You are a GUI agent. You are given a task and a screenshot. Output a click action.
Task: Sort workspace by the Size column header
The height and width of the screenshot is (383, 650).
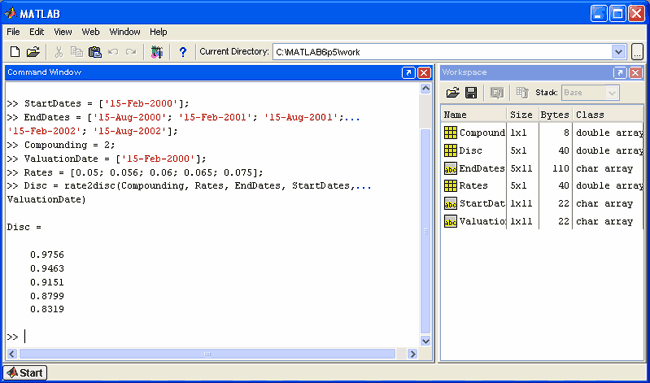click(522, 115)
